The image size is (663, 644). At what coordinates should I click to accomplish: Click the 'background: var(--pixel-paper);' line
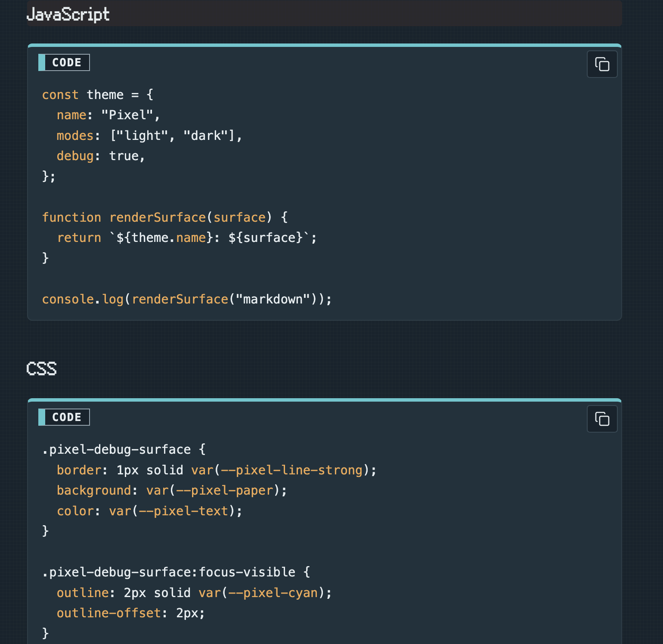(172, 490)
